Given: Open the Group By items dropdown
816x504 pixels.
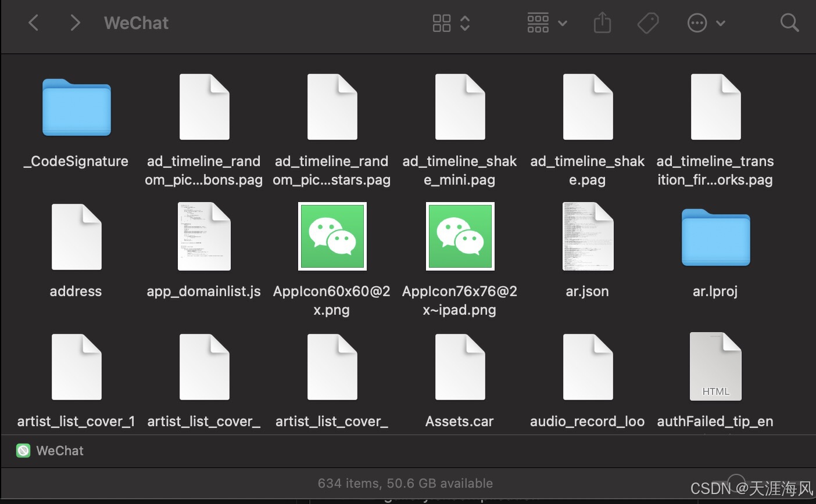Looking at the screenshot, I should tap(547, 23).
